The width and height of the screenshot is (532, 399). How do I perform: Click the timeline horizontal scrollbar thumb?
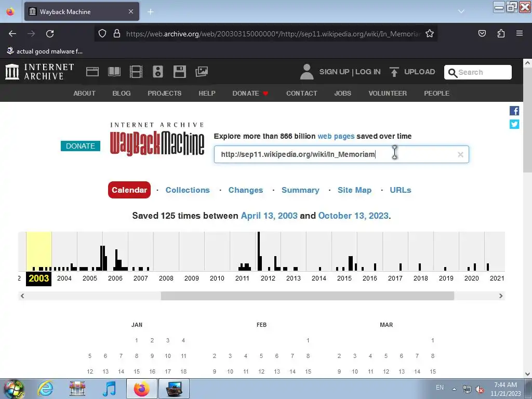coord(308,296)
